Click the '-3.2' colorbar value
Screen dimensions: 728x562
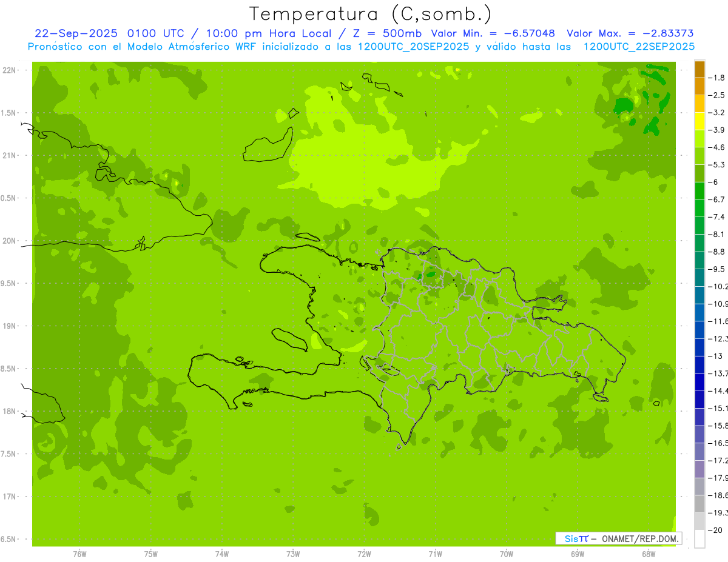coord(716,113)
